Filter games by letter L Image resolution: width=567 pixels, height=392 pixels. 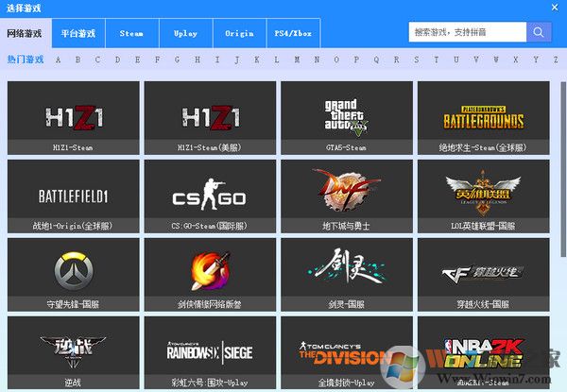pyautogui.click(x=277, y=60)
